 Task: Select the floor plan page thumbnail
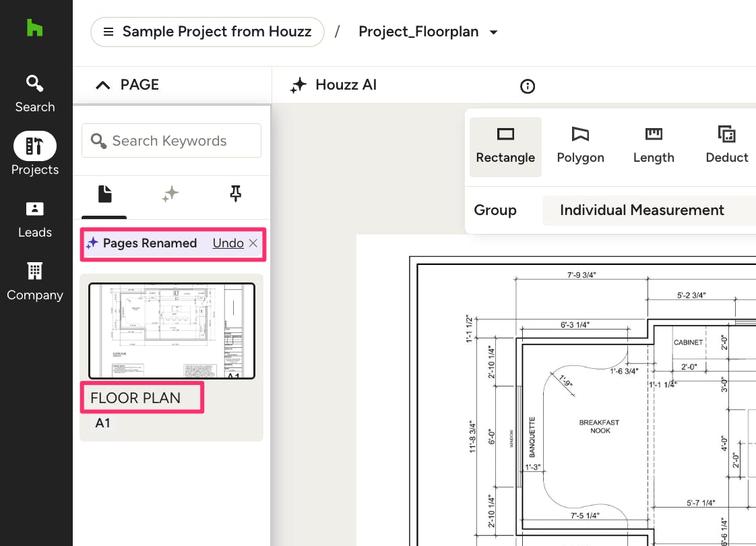[172, 331]
